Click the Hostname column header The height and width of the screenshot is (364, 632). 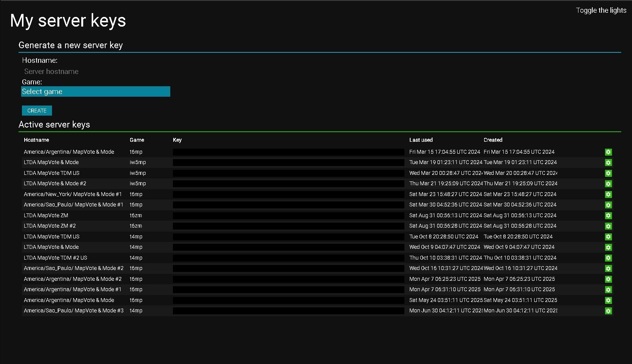coord(36,140)
